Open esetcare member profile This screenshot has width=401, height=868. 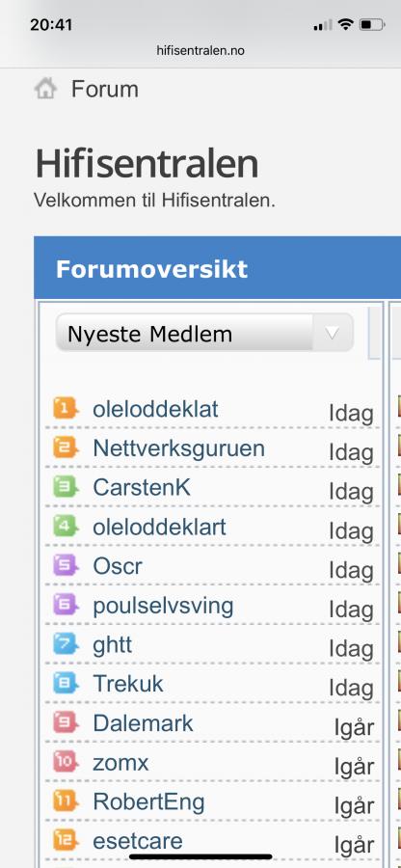pos(138,841)
